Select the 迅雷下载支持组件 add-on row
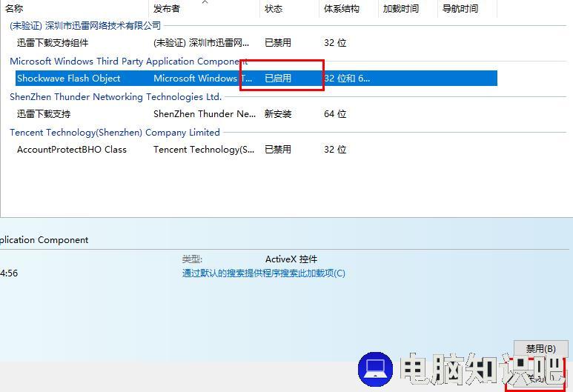The width and height of the screenshot is (573, 392). coord(256,43)
